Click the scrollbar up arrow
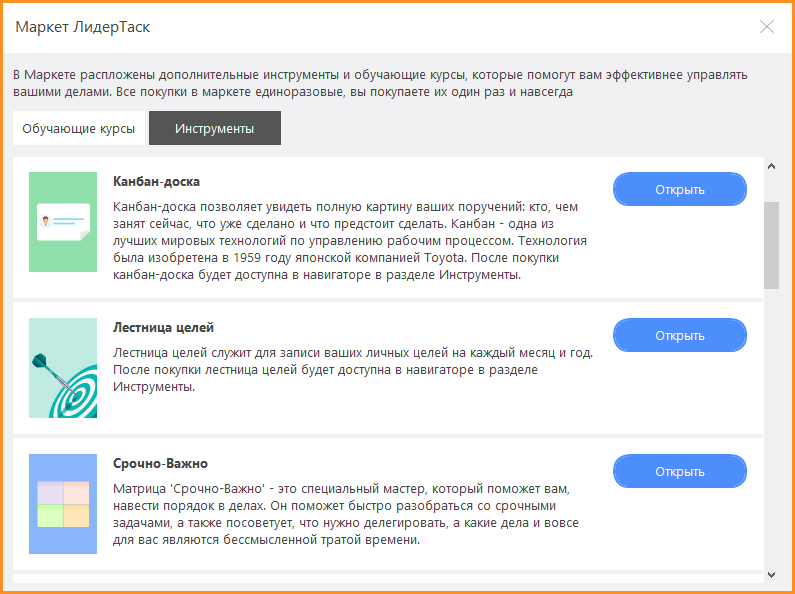 tap(772, 166)
